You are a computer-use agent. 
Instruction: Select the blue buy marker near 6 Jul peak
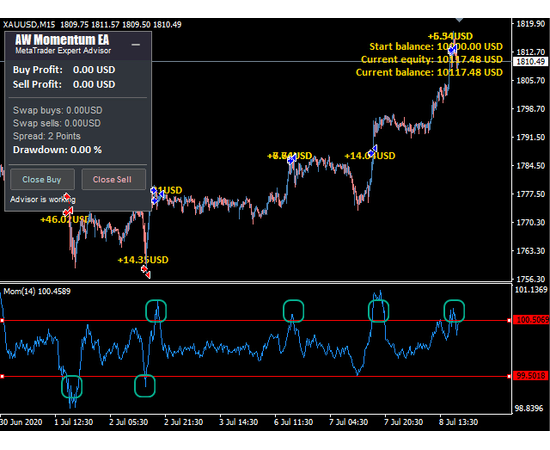tap(292, 160)
